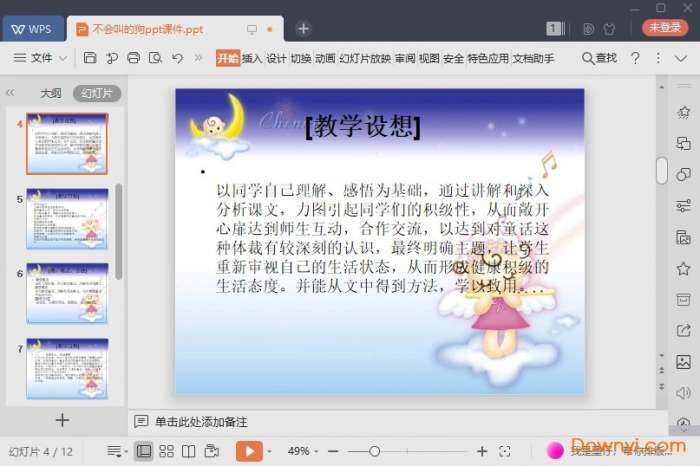
Task: Add new slide with plus button
Action: coord(62,420)
